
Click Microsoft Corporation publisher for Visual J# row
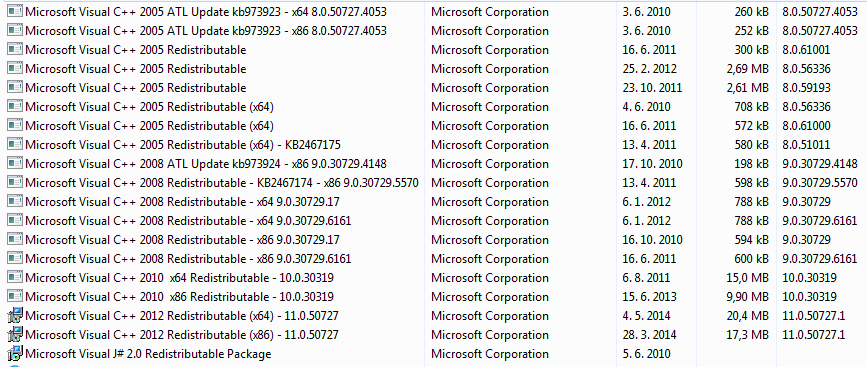pos(490,354)
